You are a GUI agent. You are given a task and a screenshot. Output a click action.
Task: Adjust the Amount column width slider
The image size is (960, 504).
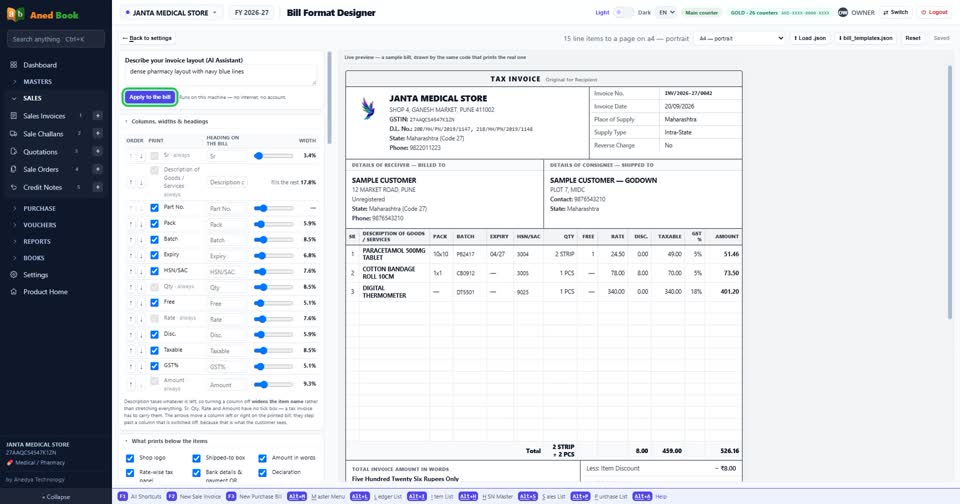point(274,385)
